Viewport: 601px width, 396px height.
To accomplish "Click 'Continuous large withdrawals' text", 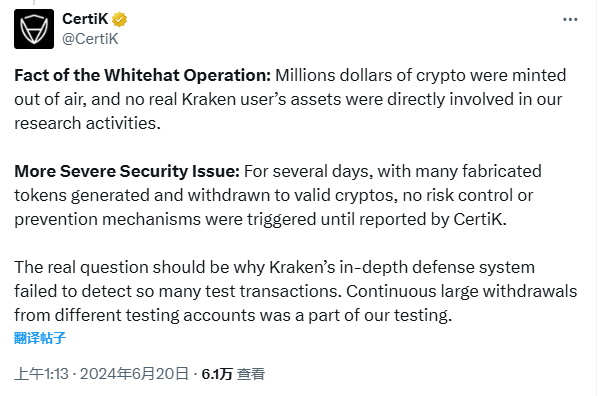I will (461, 291).
